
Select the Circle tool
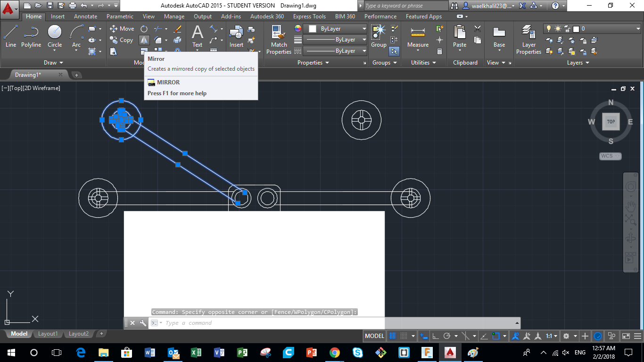click(55, 36)
